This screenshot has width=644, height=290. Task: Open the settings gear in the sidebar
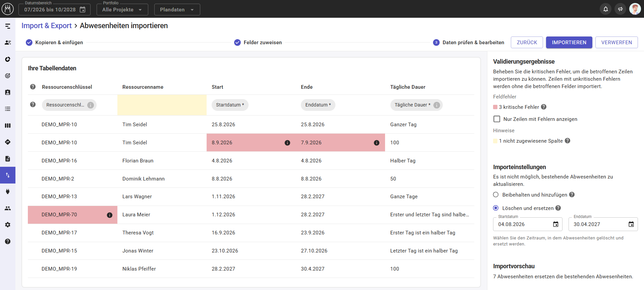click(x=8, y=225)
